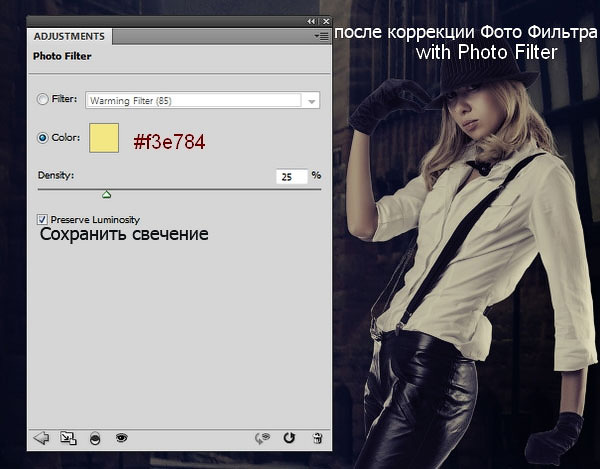Select the Adjustments tab
The width and height of the screenshot is (600, 469).
click(x=69, y=36)
